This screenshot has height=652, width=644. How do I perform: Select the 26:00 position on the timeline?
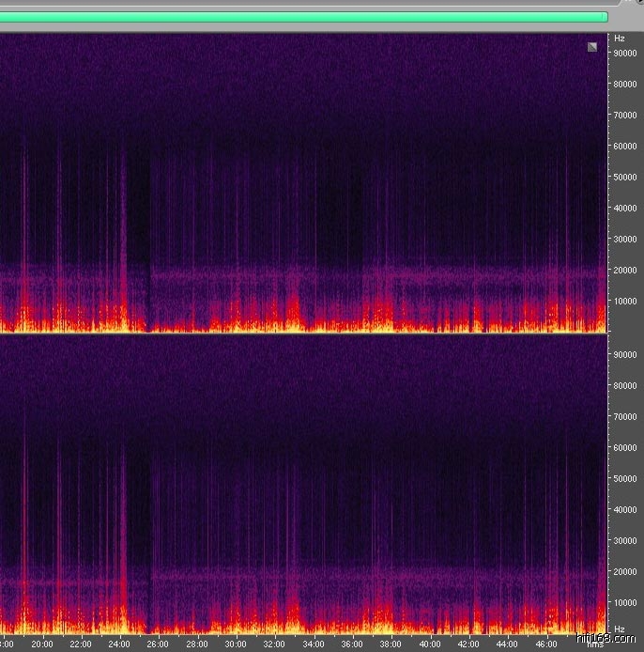(x=158, y=644)
